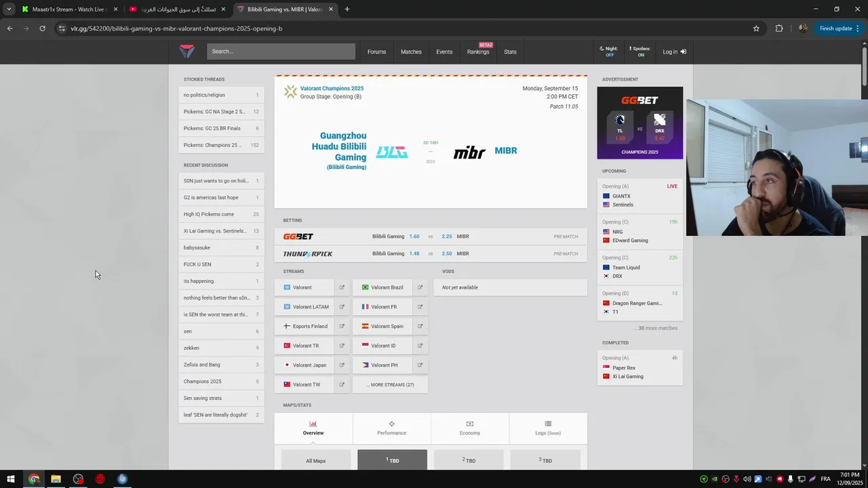Toggle Spoilers switch

pyautogui.click(x=639, y=52)
